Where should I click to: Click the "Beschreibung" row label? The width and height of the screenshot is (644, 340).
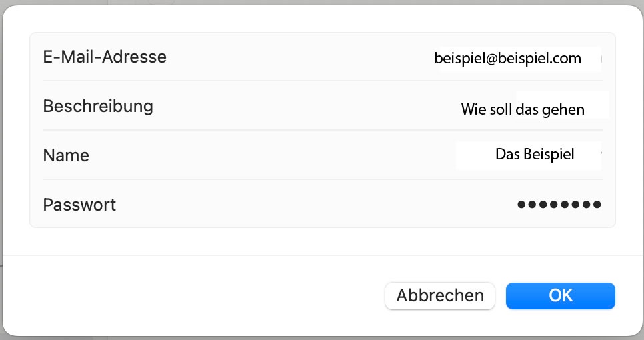point(98,105)
